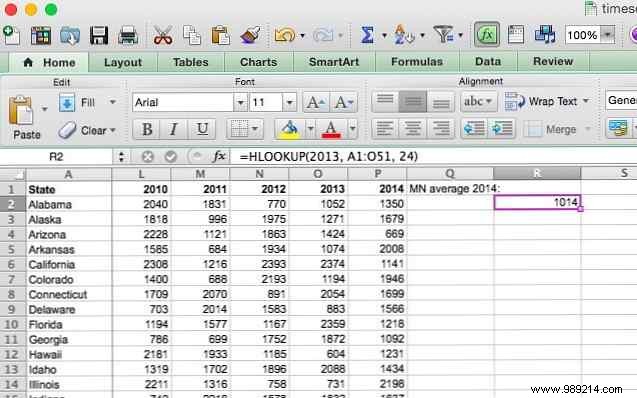Increase font size with large A icon
The image size is (637, 398).
coord(316,102)
